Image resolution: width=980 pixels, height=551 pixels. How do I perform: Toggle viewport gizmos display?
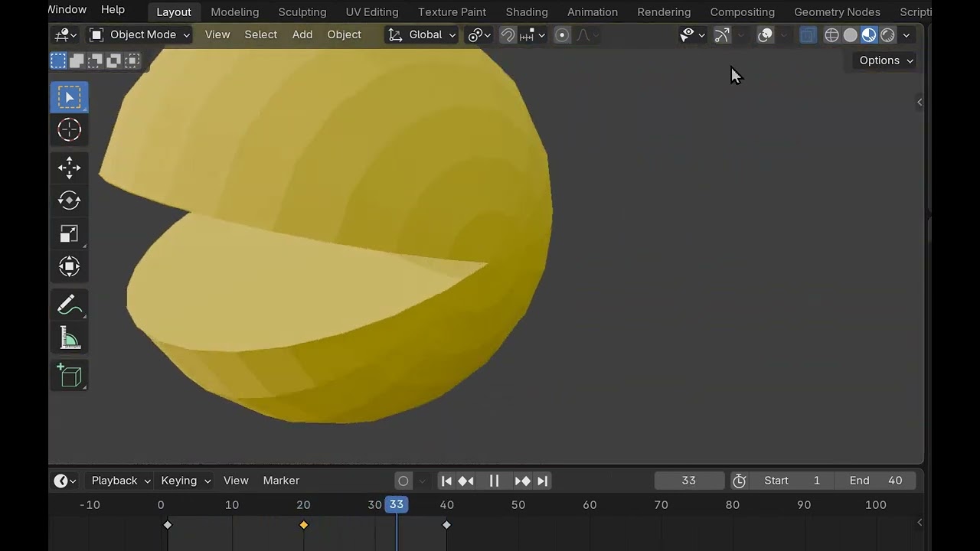click(722, 34)
